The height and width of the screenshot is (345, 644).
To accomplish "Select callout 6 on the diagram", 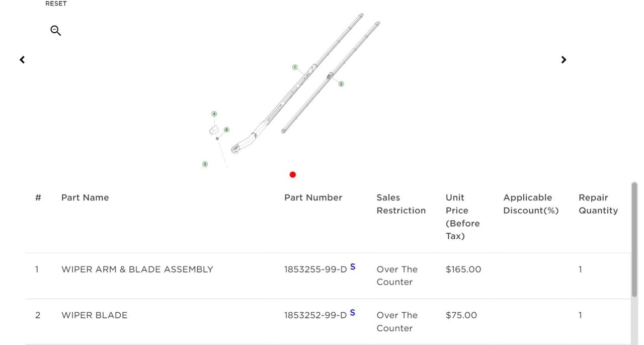I will (x=226, y=130).
